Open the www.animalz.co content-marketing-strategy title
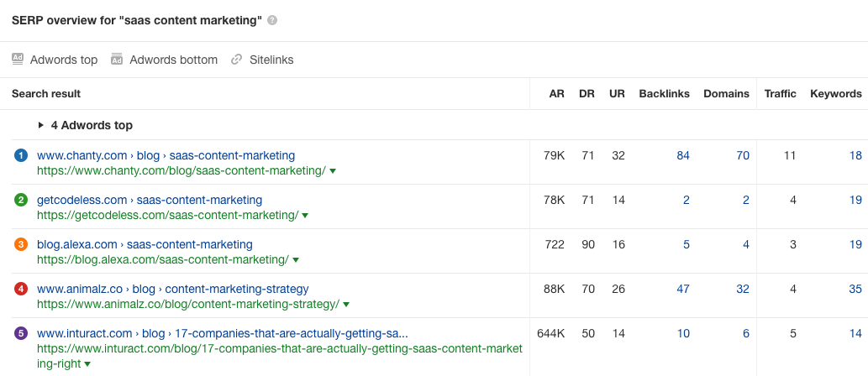 [x=173, y=289]
